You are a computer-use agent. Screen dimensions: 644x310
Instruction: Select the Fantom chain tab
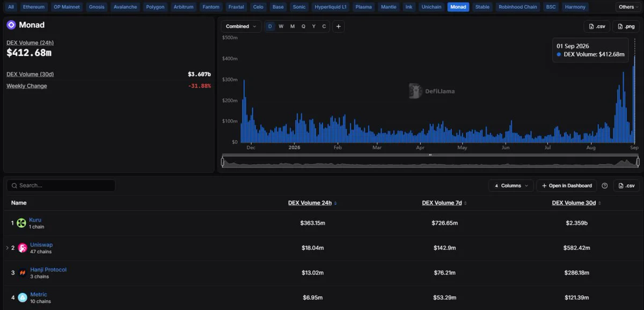click(211, 7)
